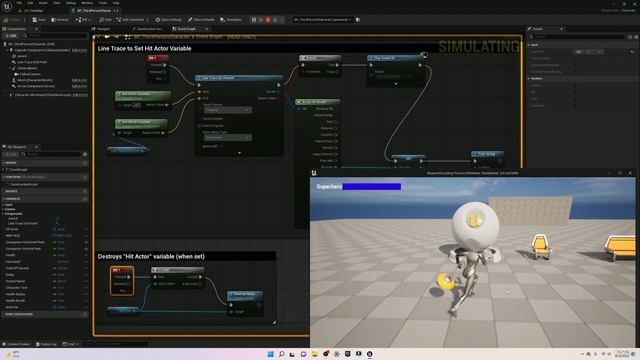This screenshot has height=360, width=640.
Task: Select the Line Trace End Point component
Action: click(x=31, y=62)
